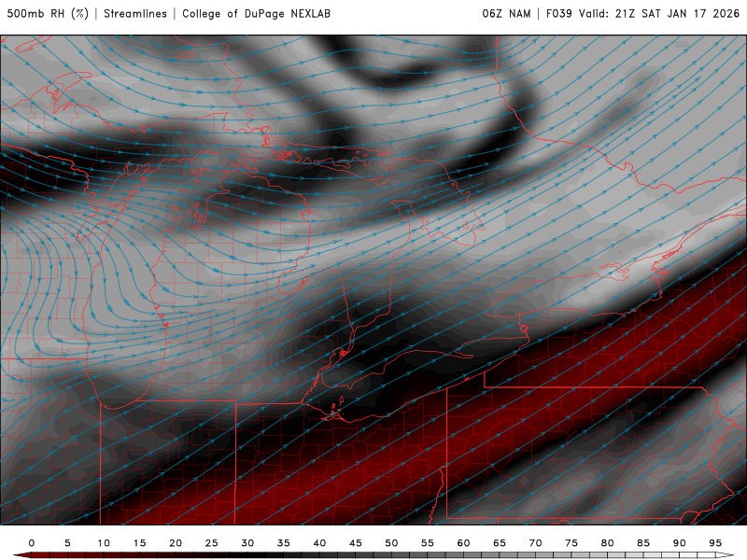Click the colorbar label "70"
Viewport: 747px width, 560px height.
tap(535, 543)
